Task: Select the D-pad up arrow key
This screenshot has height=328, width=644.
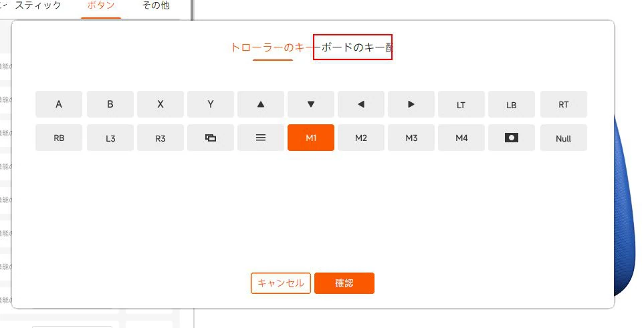Action: (x=261, y=104)
